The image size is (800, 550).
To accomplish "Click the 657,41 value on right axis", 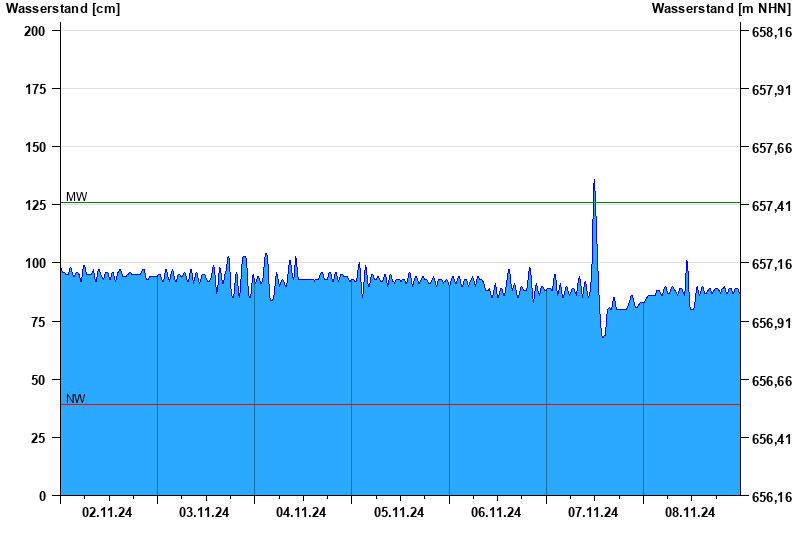I will (x=772, y=206).
